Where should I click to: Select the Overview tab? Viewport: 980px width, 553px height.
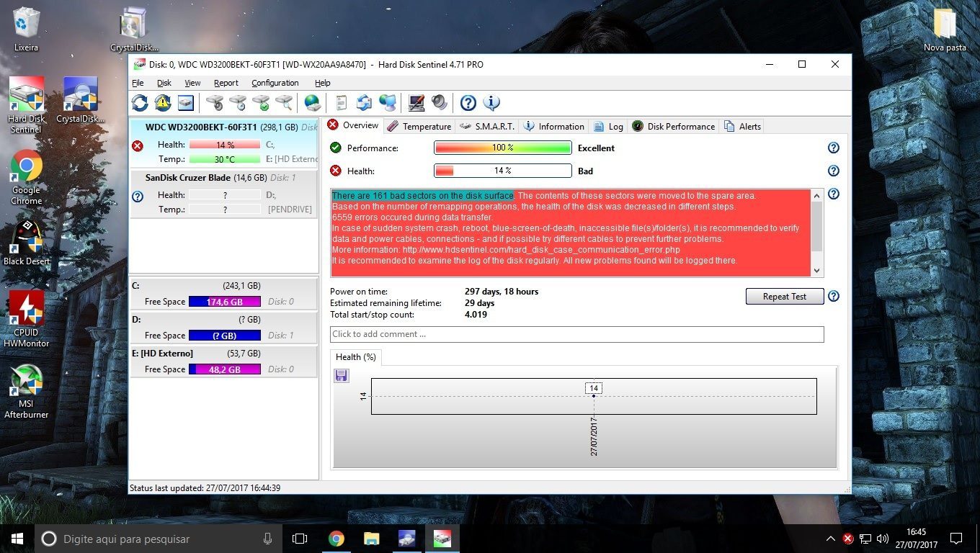tap(353, 125)
